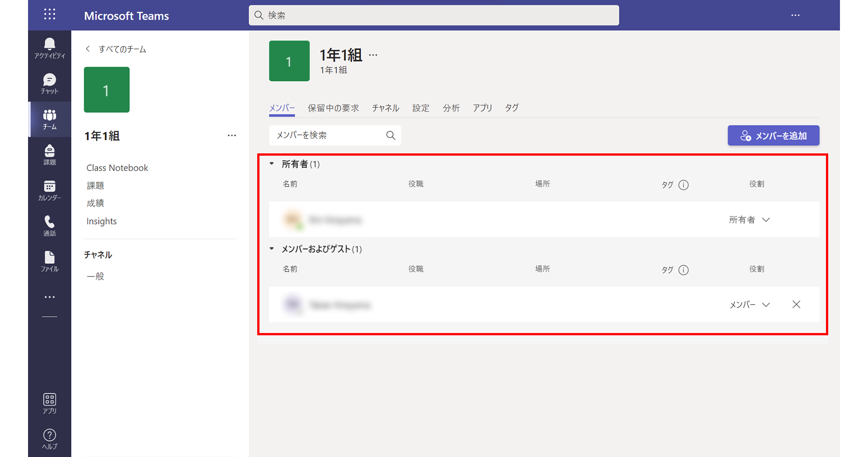
Task: Open the Help (ヘルプ) icon
Action: 50,439
